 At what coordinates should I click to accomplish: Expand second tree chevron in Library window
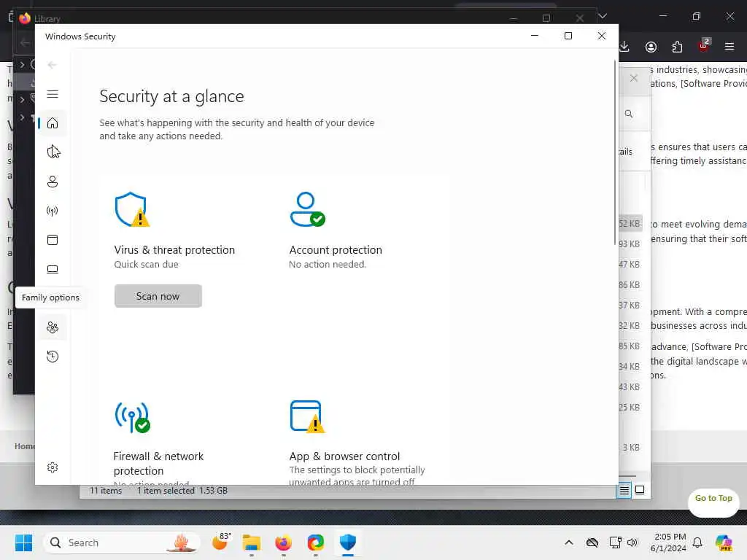click(x=22, y=99)
